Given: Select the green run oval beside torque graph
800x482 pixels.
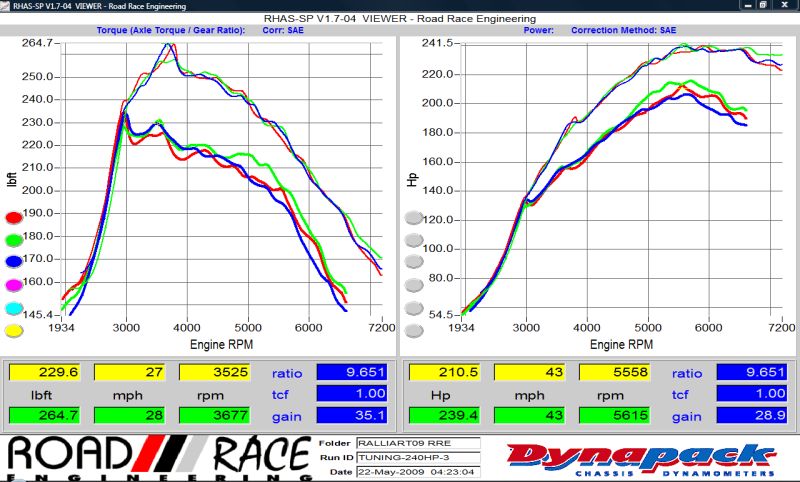Looking at the screenshot, I should [x=15, y=239].
